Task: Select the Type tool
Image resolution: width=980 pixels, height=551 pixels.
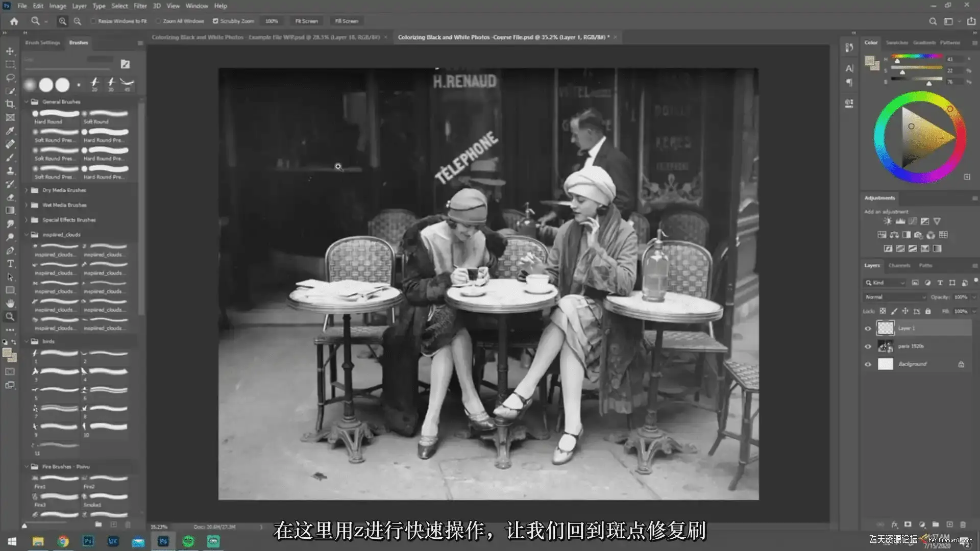Action: click(10, 264)
